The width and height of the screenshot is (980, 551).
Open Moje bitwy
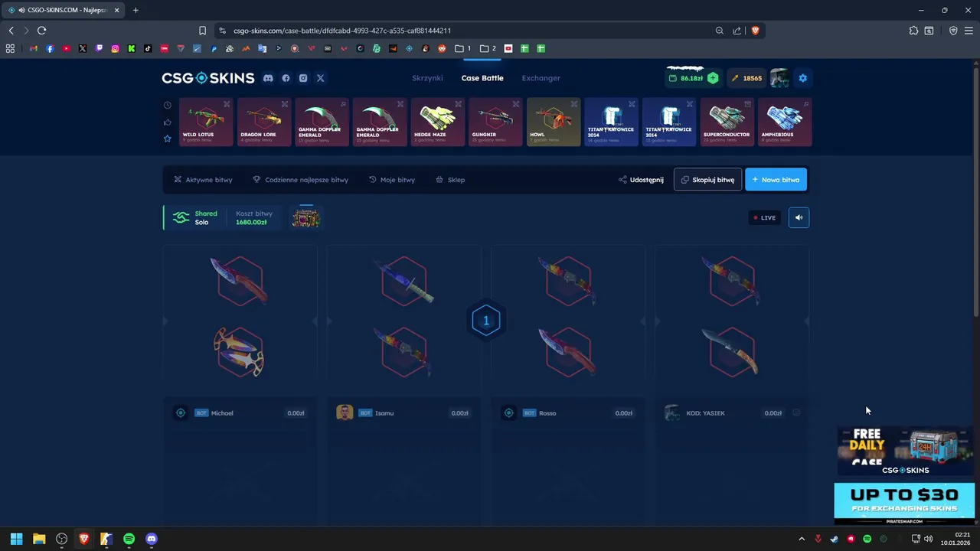392,180
